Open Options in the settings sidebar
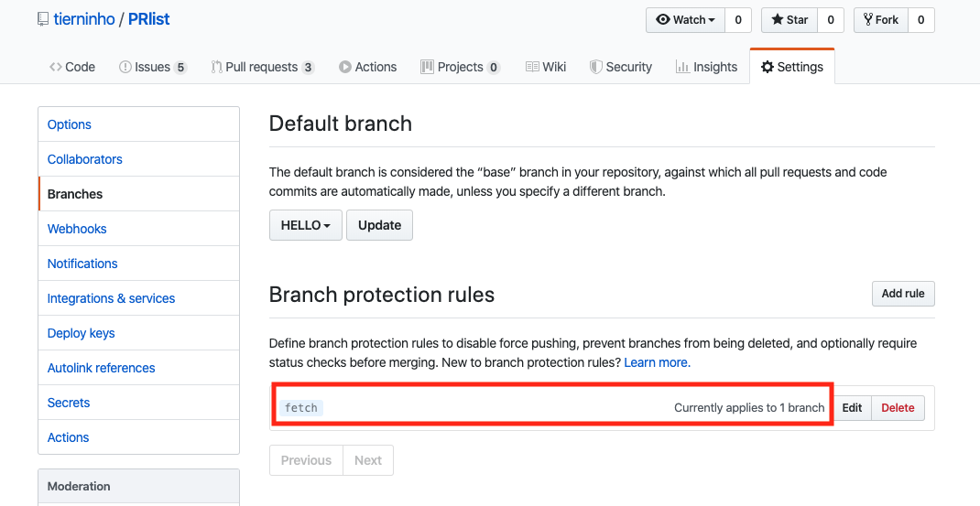 click(x=138, y=124)
